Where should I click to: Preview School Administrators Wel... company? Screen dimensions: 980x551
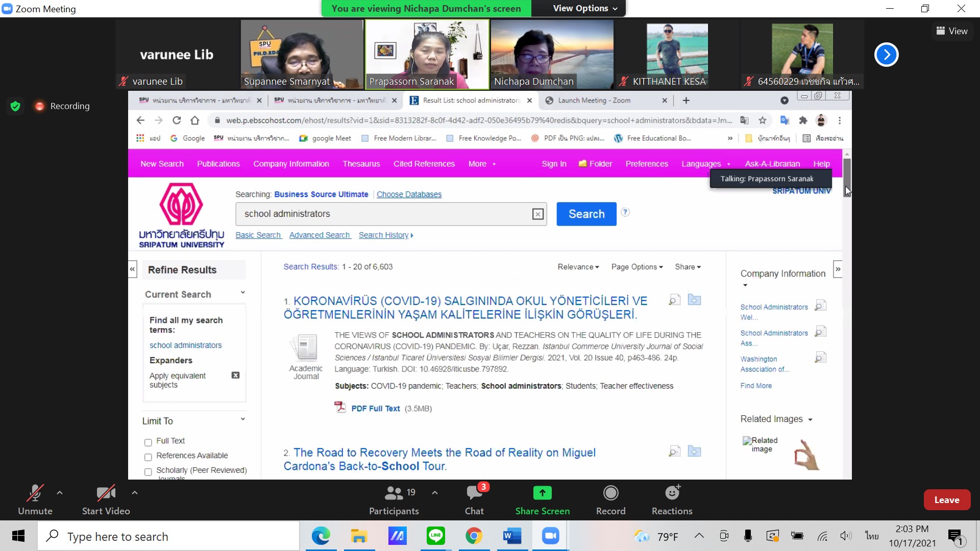point(820,306)
